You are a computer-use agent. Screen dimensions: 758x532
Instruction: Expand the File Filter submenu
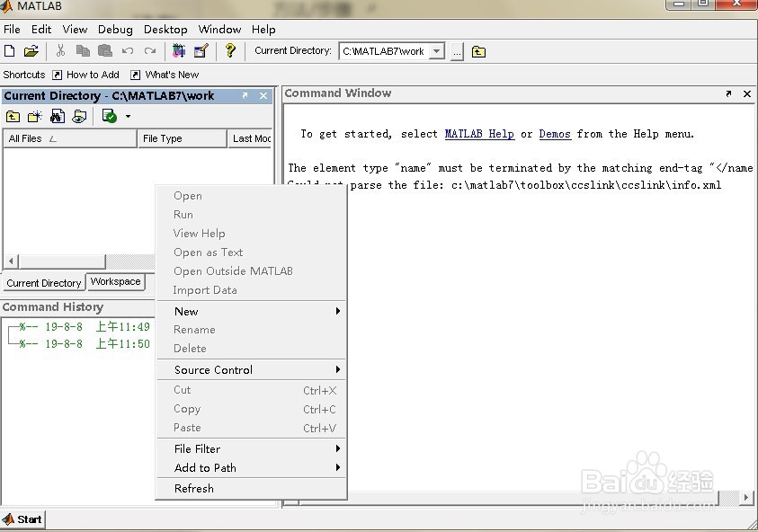(252, 449)
